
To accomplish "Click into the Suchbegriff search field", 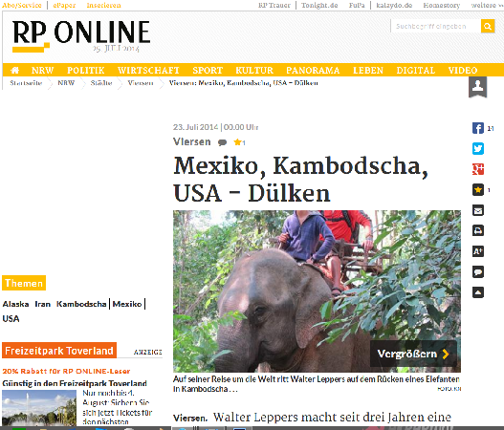I will 435,26.
